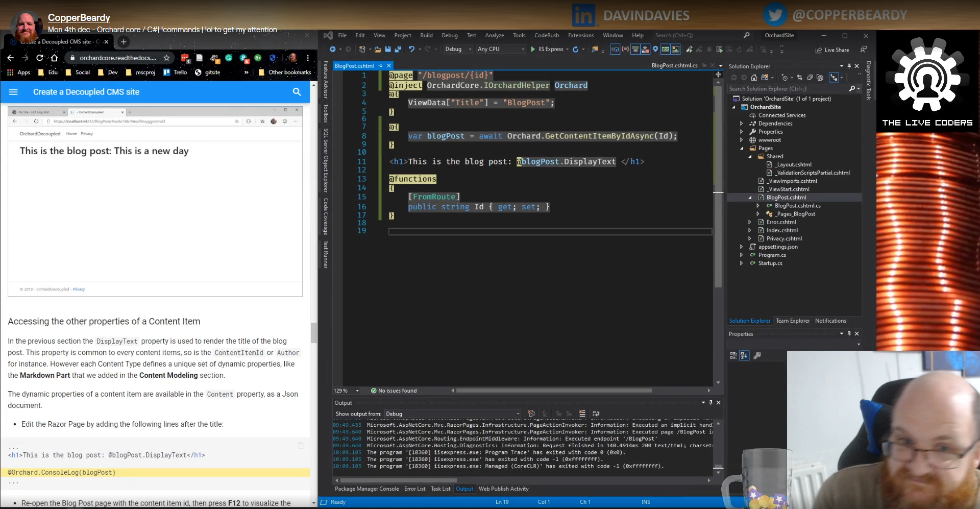Expand Index.cshtml node
Viewport: 980px width, 509px height.
click(749, 230)
